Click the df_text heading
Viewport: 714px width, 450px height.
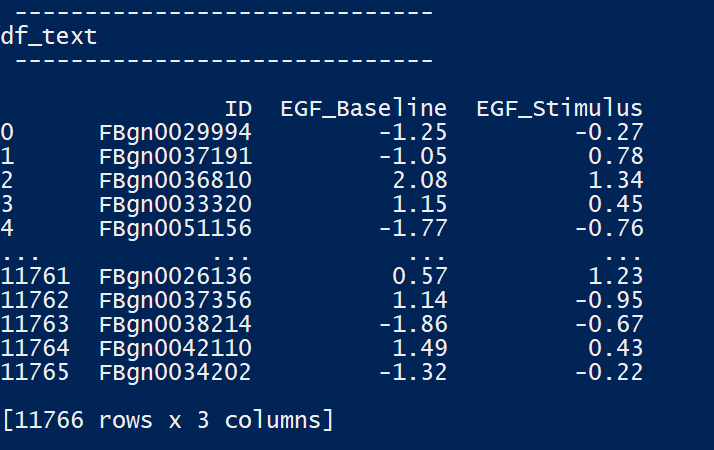[x=49, y=36]
